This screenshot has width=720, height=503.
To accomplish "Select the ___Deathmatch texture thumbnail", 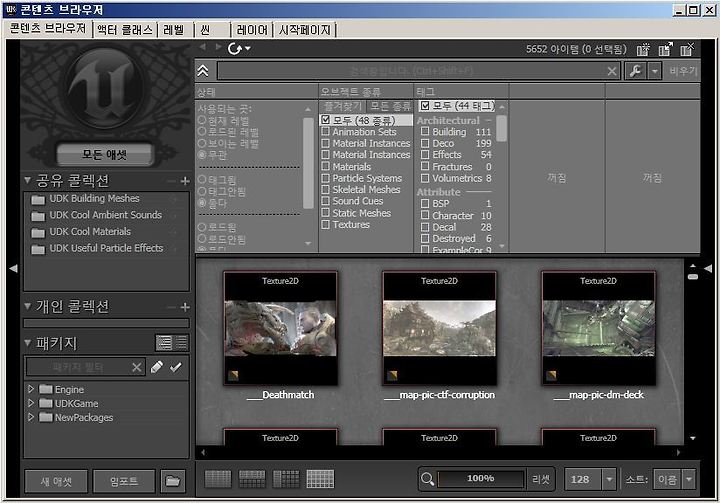I will coord(280,328).
